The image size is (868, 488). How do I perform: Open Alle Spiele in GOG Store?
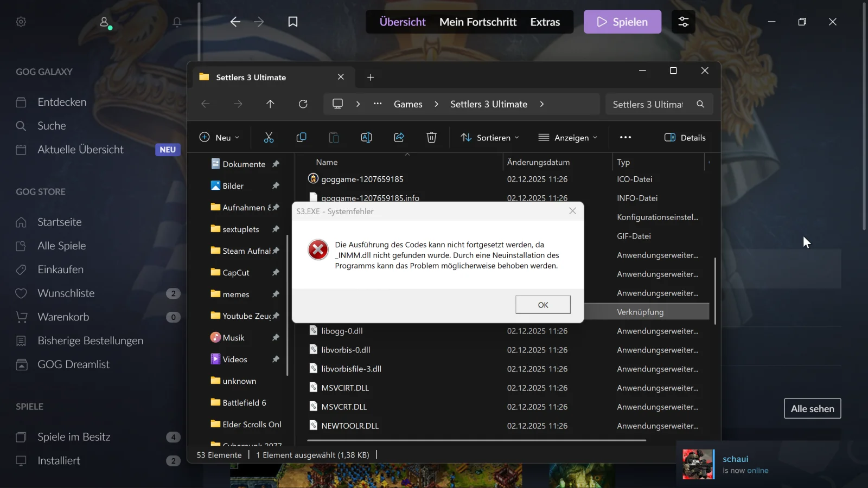coord(62,246)
